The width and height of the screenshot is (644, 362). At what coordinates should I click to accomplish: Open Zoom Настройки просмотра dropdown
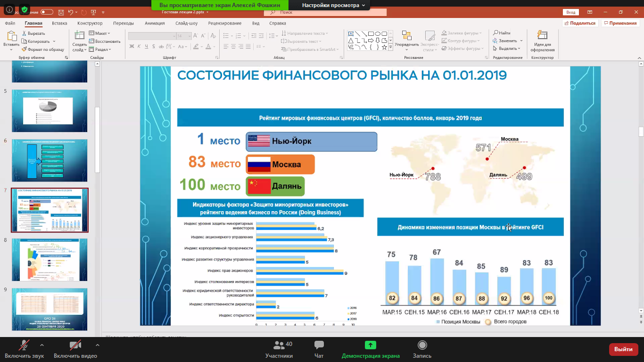pos(334,5)
